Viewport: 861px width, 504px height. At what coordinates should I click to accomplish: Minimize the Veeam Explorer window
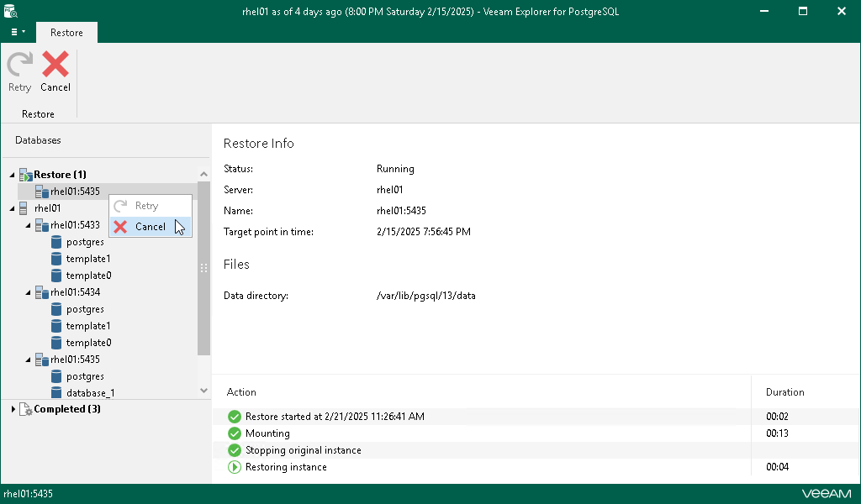point(763,11)
